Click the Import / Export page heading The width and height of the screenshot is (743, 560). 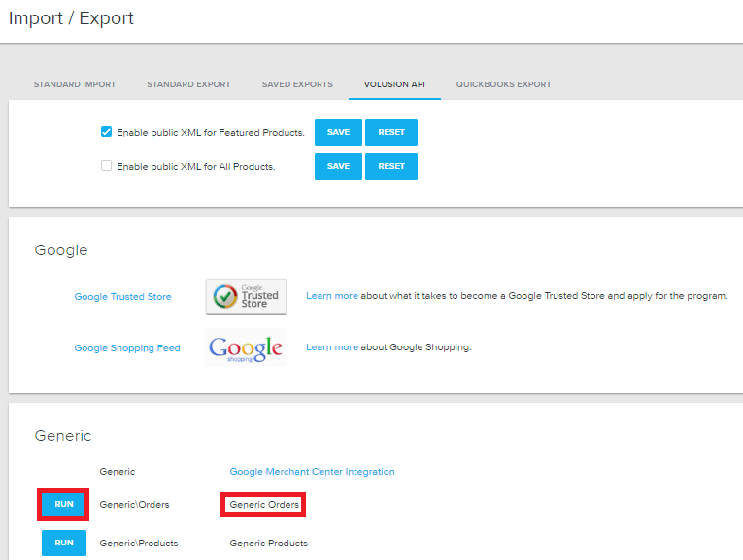click(71, 18)
